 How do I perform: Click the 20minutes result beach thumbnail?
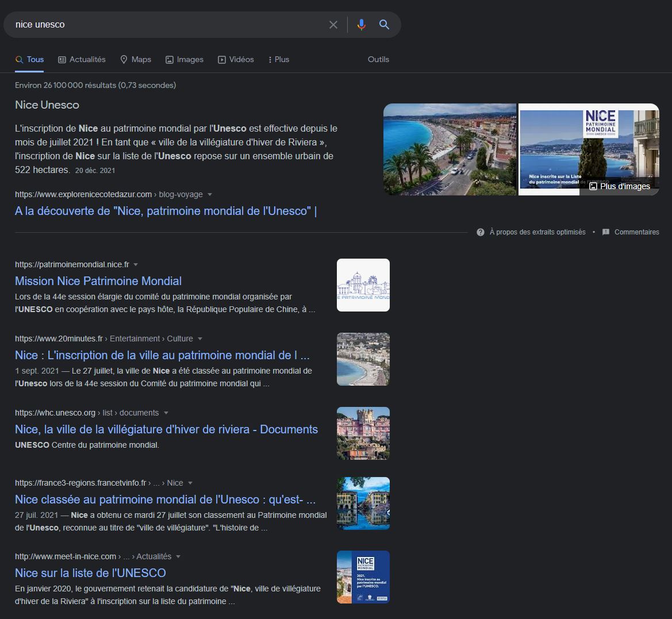click(x=363, y=359)
